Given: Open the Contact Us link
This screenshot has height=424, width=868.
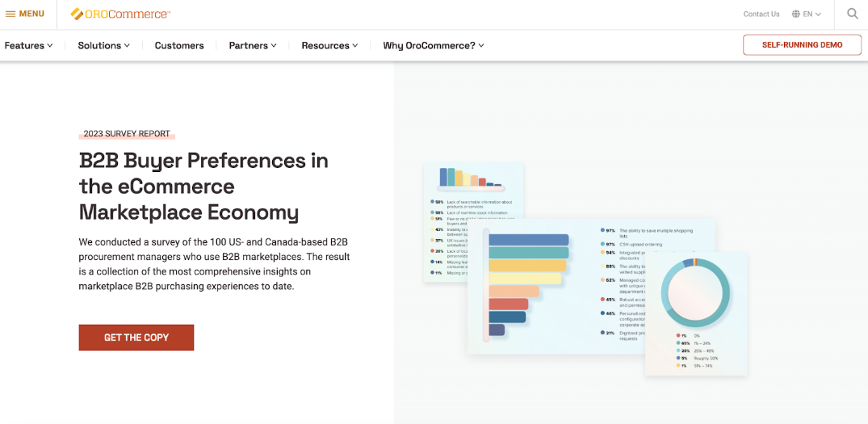Looking at the screenshot, I should [x=761, y=14].
